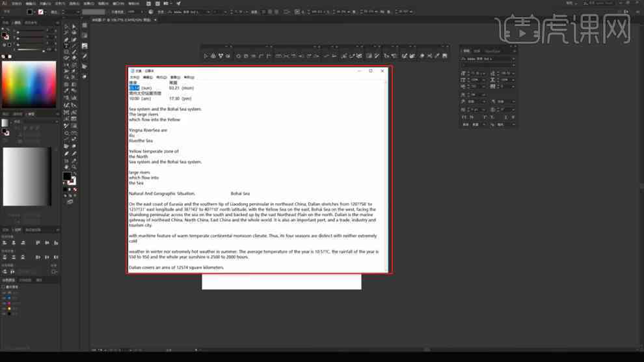Click the grayscale gradient preview
Viewport: 644px width, 362px height.
[27, 176]
